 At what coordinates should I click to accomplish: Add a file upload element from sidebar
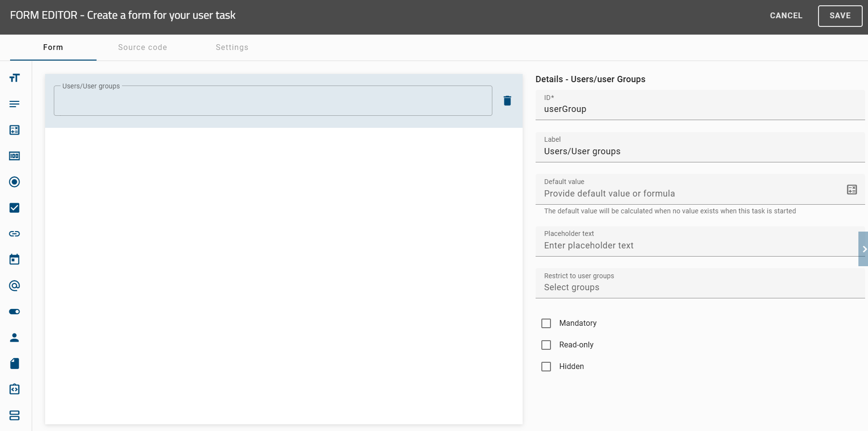(14, 363)
